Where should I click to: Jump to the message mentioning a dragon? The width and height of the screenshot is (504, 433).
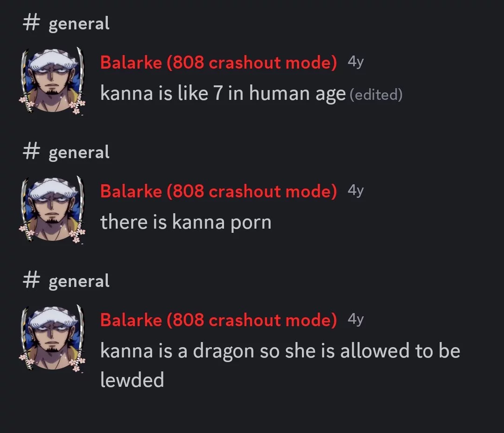[x=280, y=365]
